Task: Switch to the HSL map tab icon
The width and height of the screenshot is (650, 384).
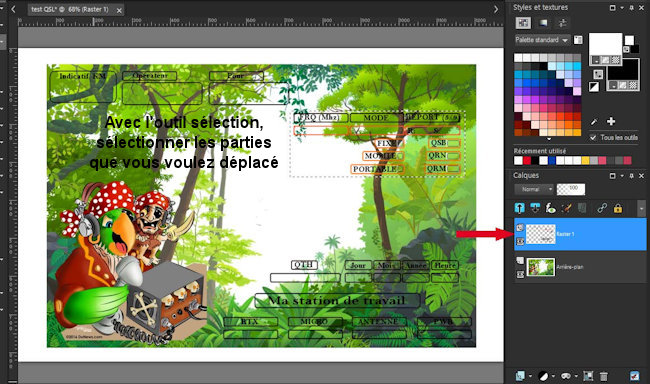Action: 543,23
